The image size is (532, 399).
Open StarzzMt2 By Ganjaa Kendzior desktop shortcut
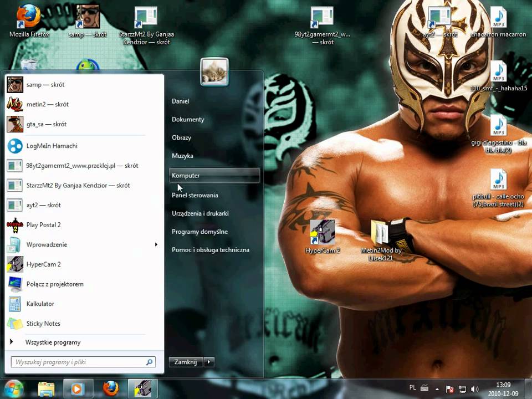(146, 25)
